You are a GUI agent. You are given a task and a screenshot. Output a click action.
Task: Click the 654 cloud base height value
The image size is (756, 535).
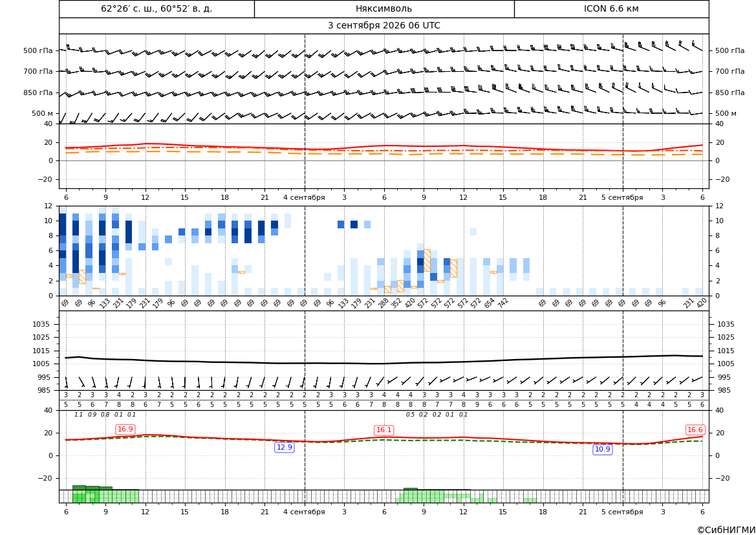[490, 303]
